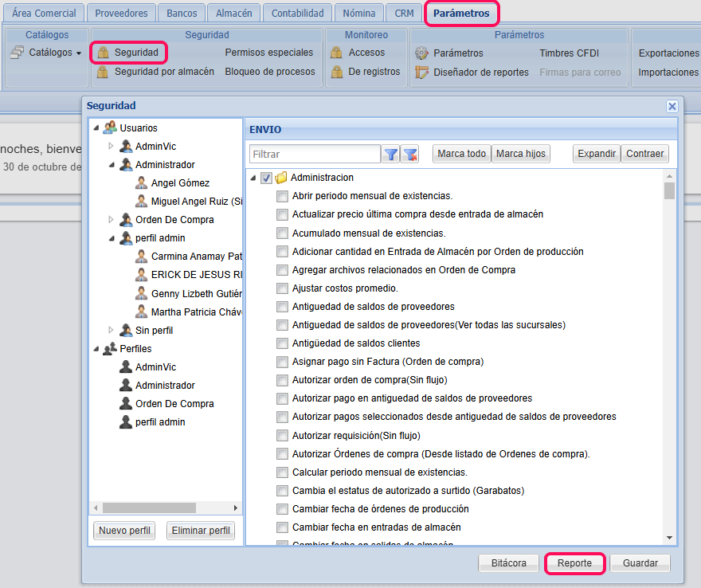The image size is (701, 588).
Task: Click the Seguridad por almacén padlock icon
Action: click(103, 72)
